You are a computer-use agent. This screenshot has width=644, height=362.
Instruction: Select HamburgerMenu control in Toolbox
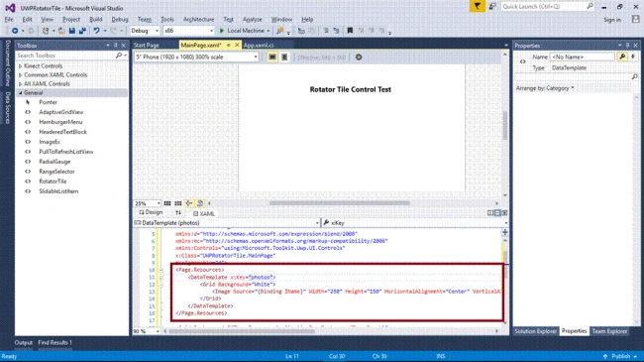(60, 122)
